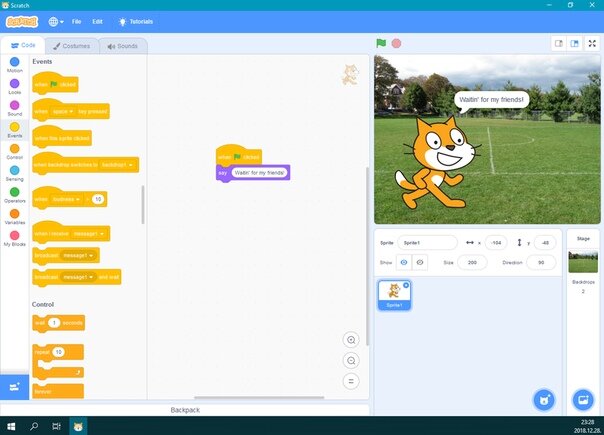Screen dimensions: 604x435
Task: Click the red stop button
Action: click(396, 43)
